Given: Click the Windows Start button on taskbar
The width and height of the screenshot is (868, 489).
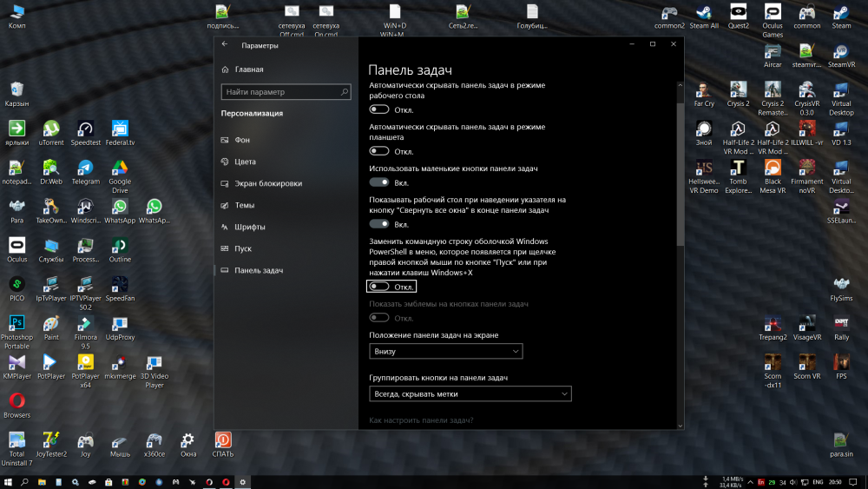Looking at the screenshot, I should click(x=8, y=482).
